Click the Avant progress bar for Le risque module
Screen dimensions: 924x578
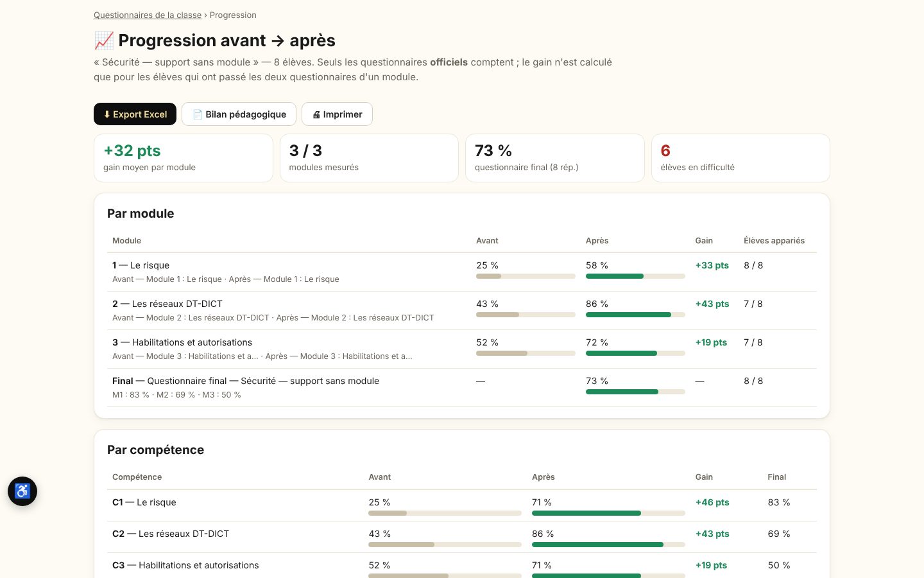526,276
